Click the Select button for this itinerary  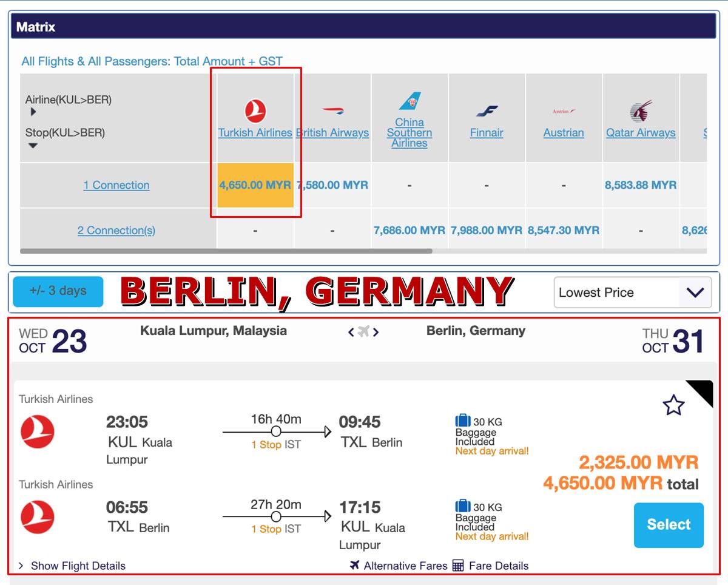point(669,525)
